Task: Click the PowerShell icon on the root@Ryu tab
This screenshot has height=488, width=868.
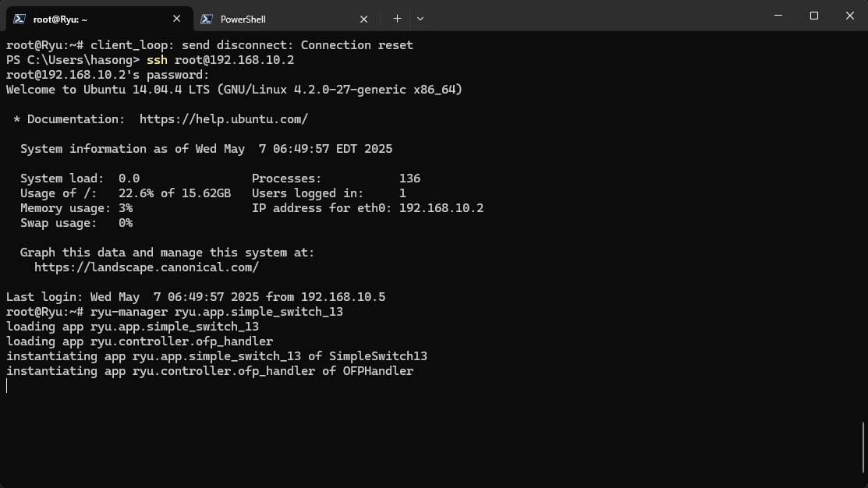Action: 19,19
